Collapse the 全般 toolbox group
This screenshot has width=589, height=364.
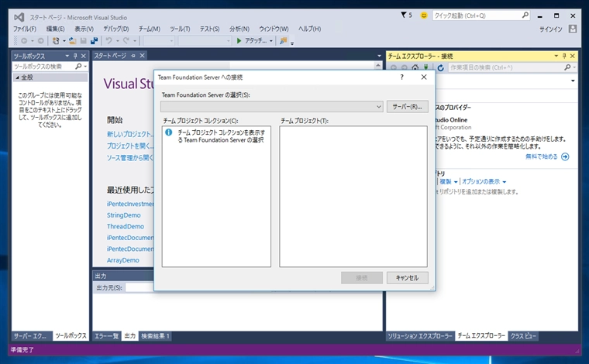point(17,77)
